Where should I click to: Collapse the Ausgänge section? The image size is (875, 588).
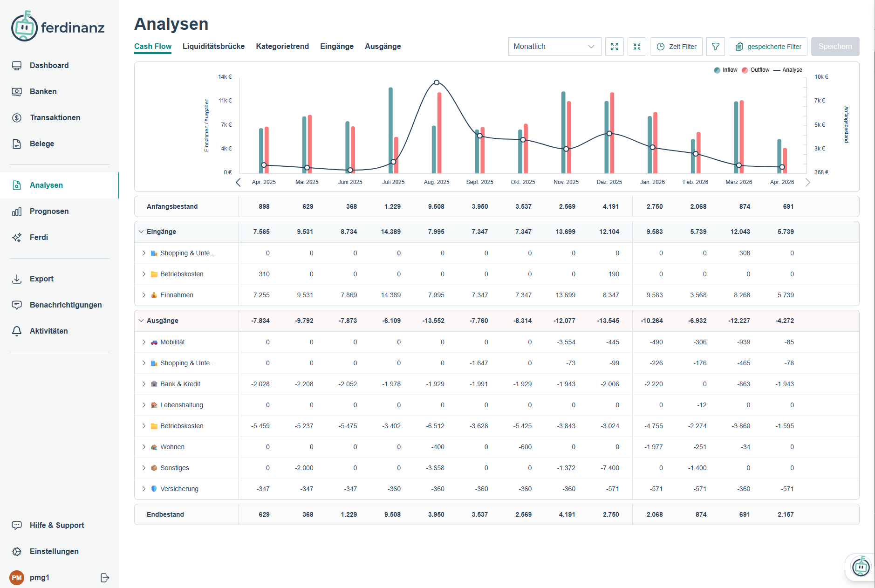(141, 321)
